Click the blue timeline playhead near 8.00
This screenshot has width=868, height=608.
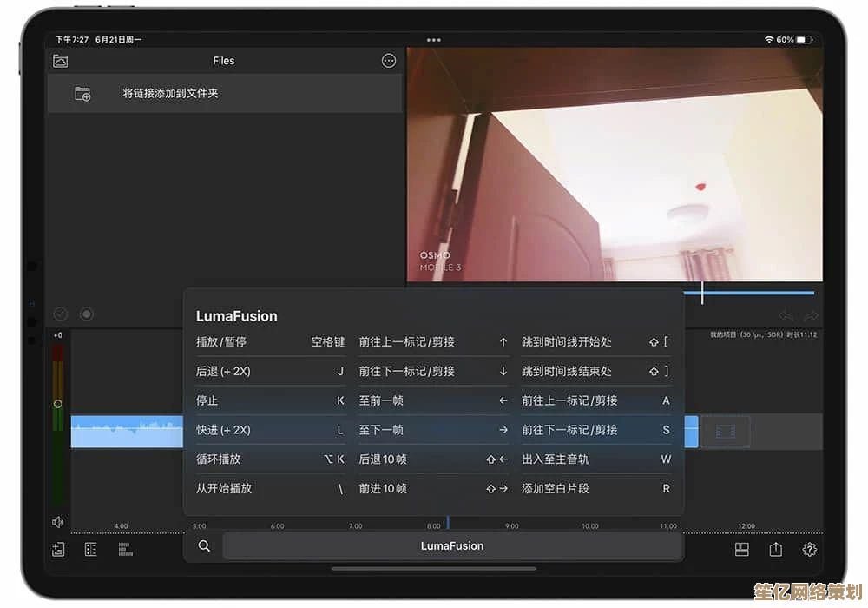pos(448,522)
